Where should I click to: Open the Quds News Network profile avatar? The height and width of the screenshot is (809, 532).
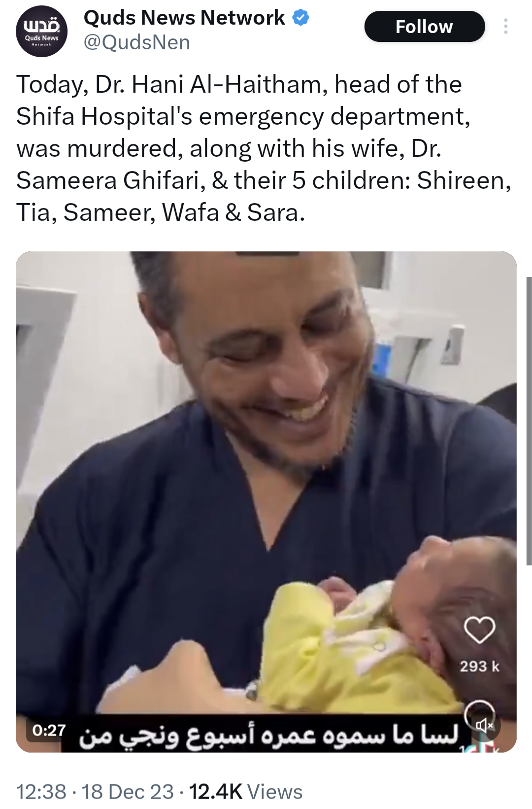pos(42,32)
